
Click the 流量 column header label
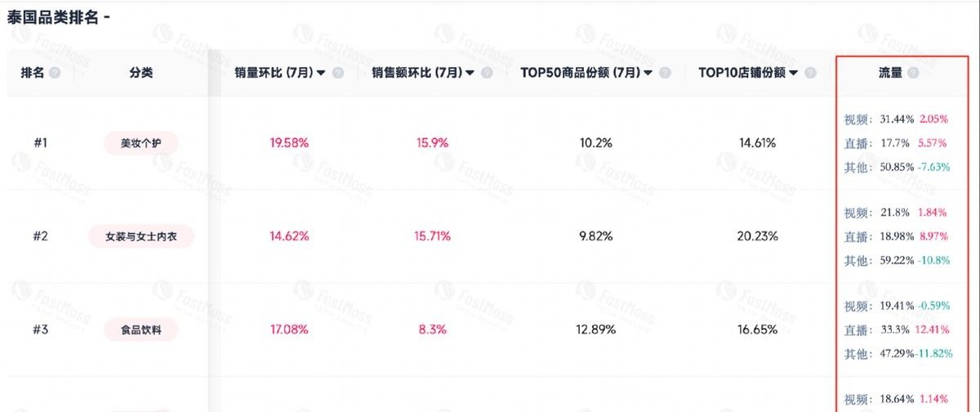pyautogui.click(x=890, y=73)
